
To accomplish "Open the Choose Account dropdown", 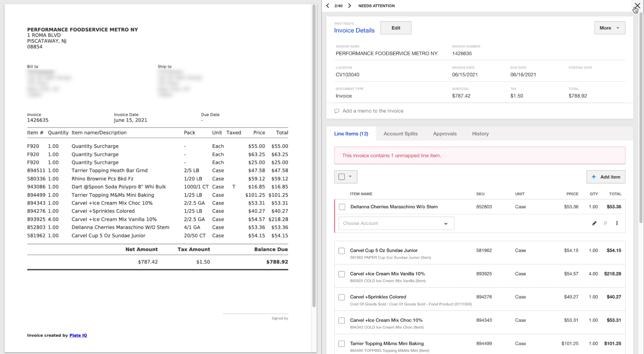I will [396, 223].
